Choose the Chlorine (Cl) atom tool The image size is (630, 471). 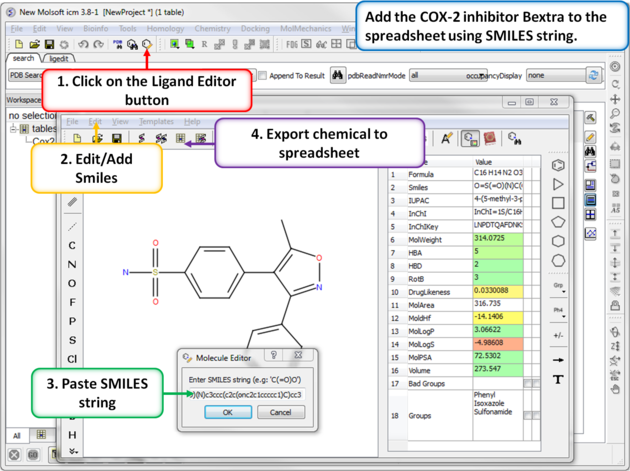tap(72, 359)
